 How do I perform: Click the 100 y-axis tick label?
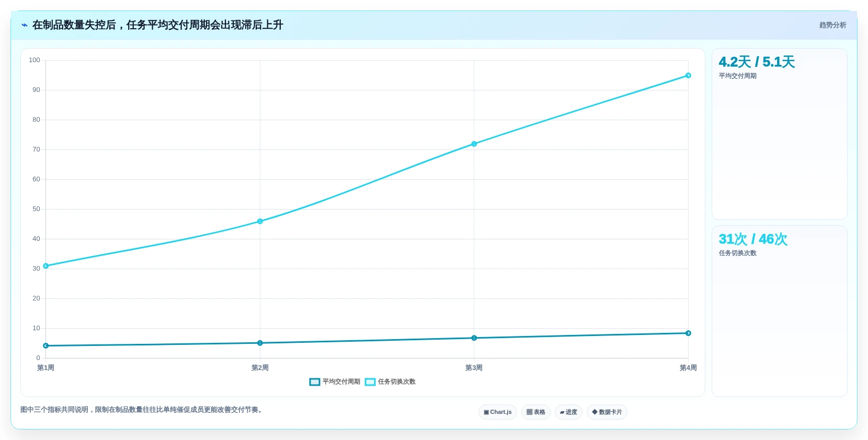click(35, 60)
